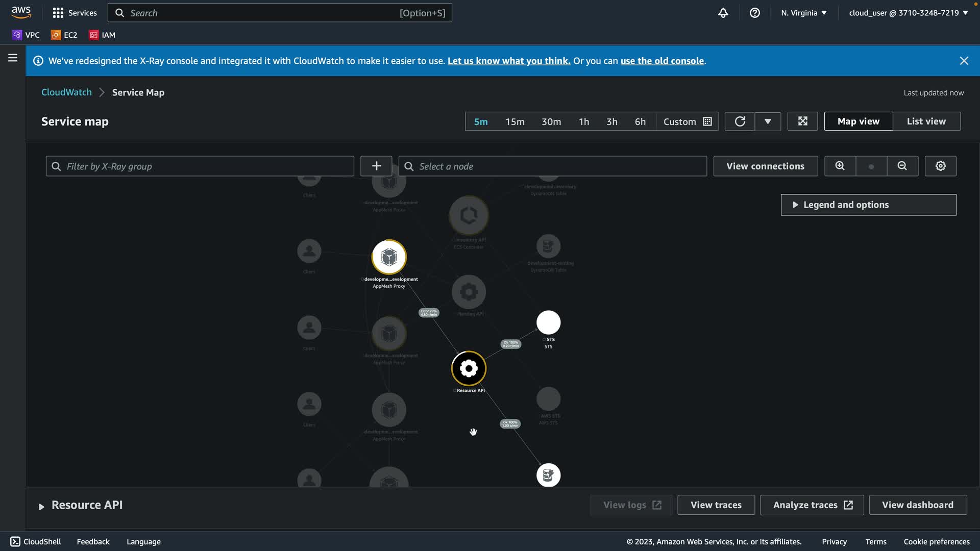Open the map settings gear
This screenshot has height=551, width=980.
(x=940, y=166)
